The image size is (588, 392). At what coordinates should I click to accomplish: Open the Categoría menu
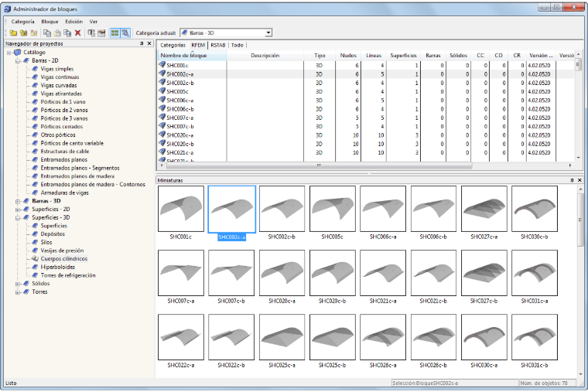click(x=23, y=22)
